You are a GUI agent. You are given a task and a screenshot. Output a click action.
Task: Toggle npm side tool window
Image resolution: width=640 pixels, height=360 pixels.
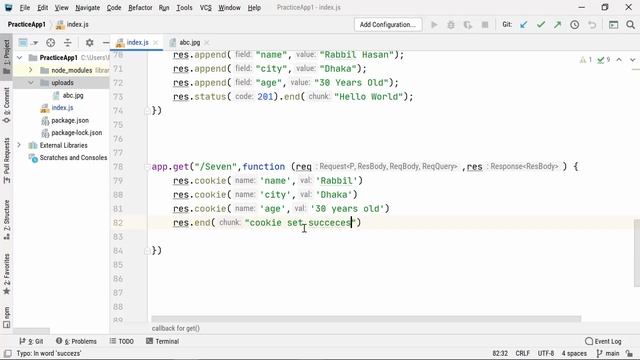click(7, 318)
